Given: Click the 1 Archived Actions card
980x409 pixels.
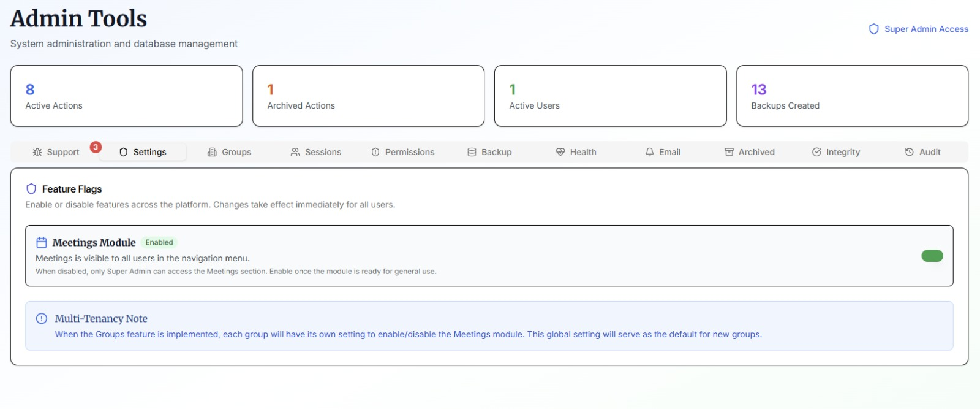Looking at the screenshot, I should pyautogui.click(x=369, y=96).
